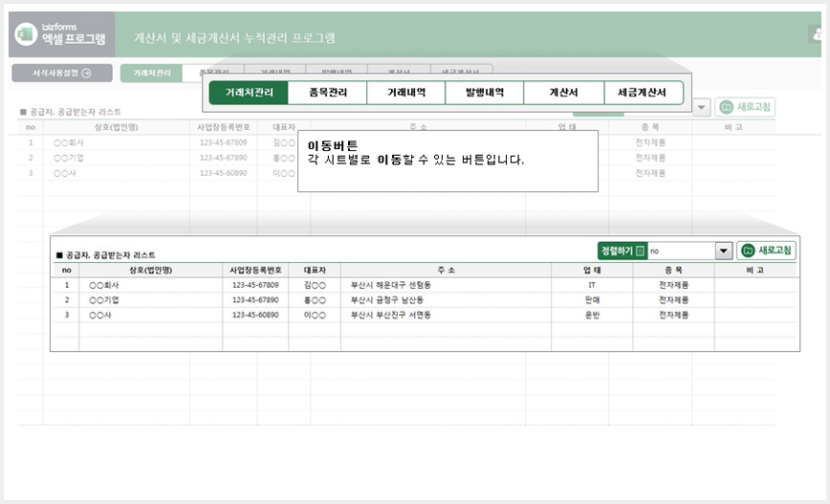Viewport: 830px width, 504px height.
Task: Click enlarged 전자제품 cell in ○○회사 row
Action: pos(673,285)
